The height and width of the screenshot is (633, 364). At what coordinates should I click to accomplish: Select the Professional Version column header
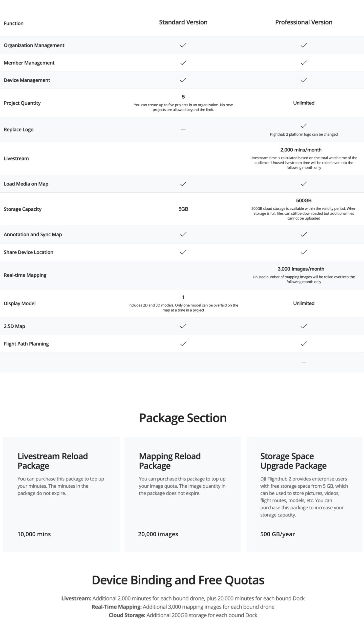pos(303,22)
